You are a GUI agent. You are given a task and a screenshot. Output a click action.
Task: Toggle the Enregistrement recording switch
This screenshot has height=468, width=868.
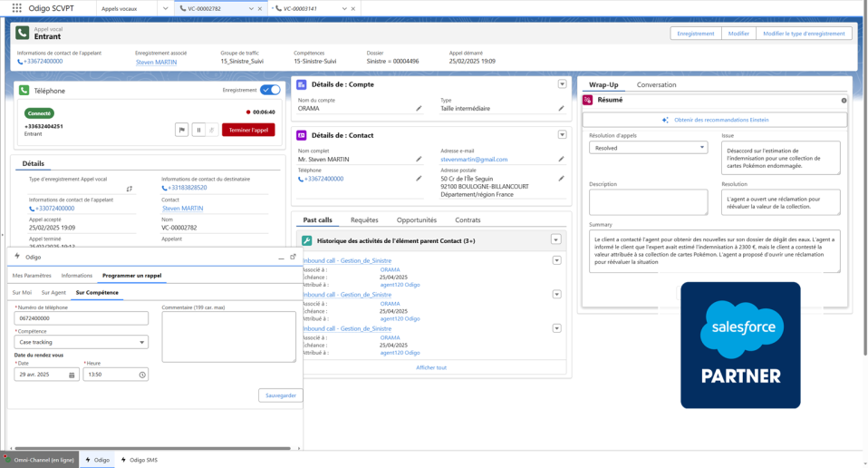(x=270, y=90)
